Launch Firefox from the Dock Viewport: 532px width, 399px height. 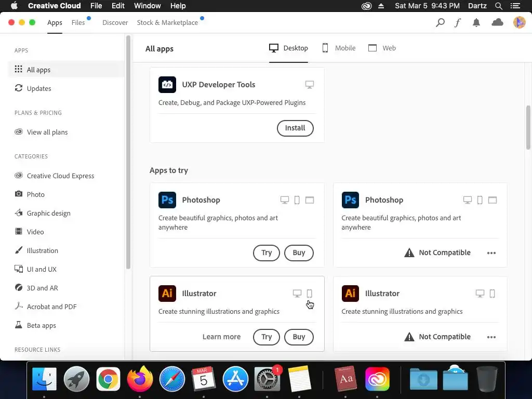(x=140, y=379)
